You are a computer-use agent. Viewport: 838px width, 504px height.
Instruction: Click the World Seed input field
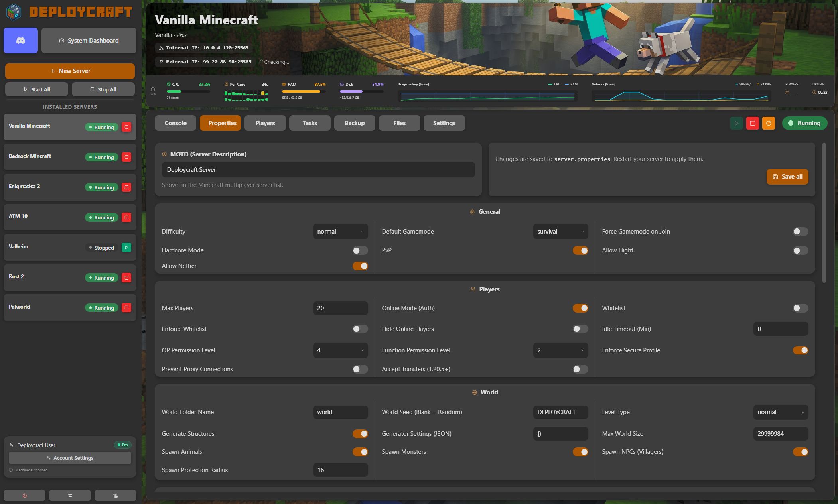560,412
